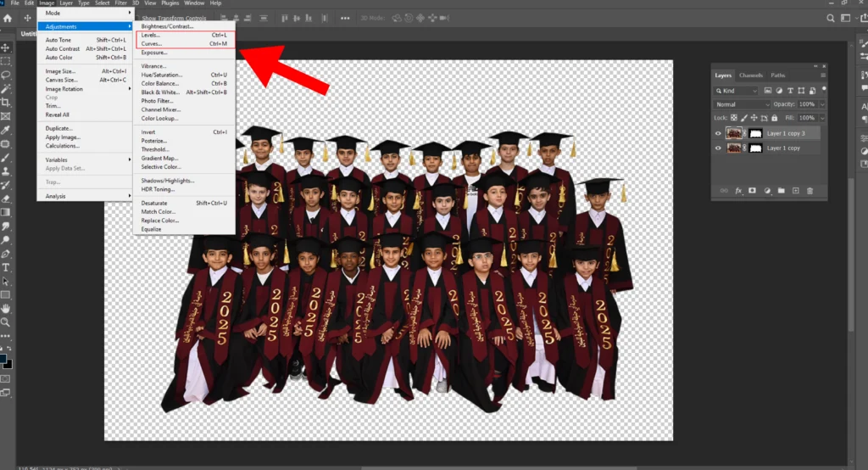
Task: Pick the Crop tool
Action: [x=6, y=102]
